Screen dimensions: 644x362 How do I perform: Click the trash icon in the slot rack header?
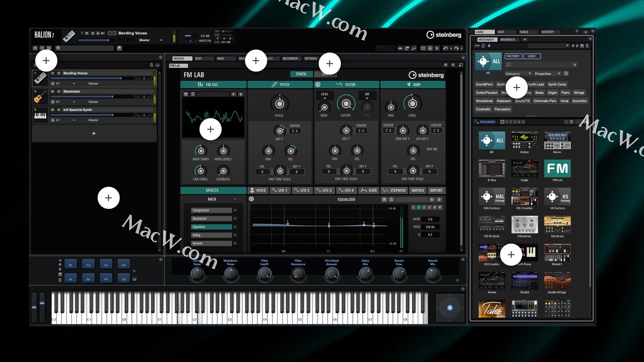tap(152, 65)
